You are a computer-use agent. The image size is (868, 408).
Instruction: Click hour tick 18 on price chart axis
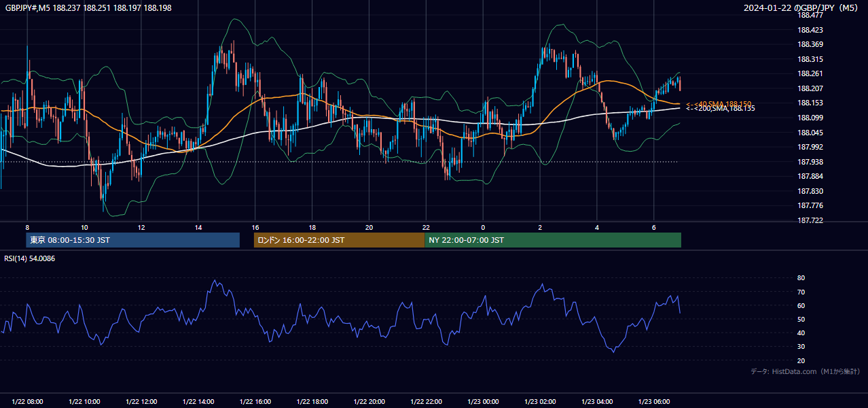point(312,227)
